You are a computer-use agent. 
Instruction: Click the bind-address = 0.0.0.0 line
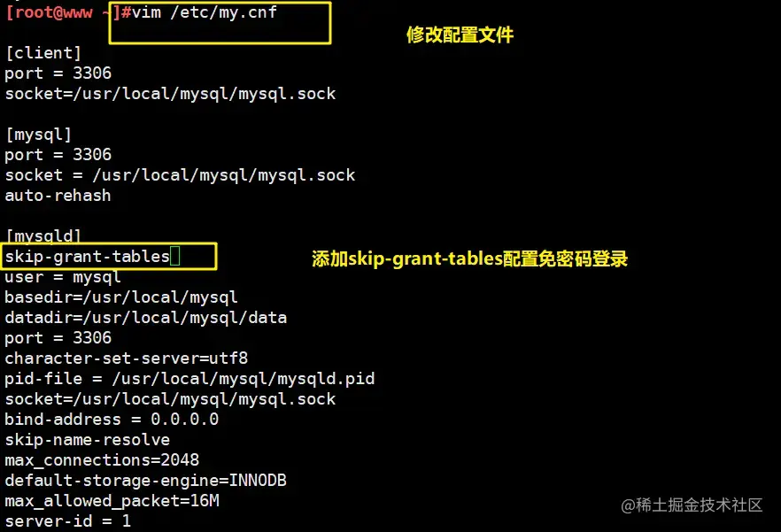coord(112,420)
